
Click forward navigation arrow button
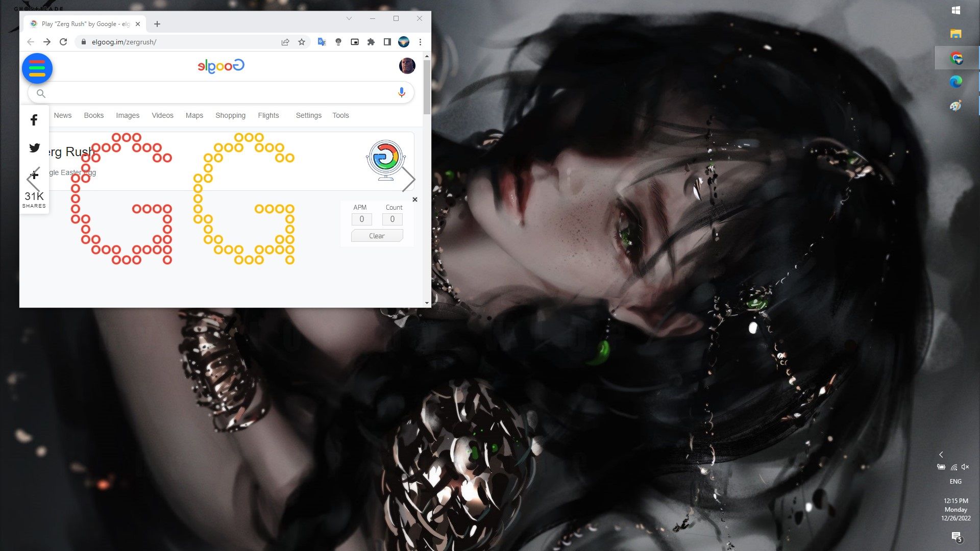(x=46, y=42)
